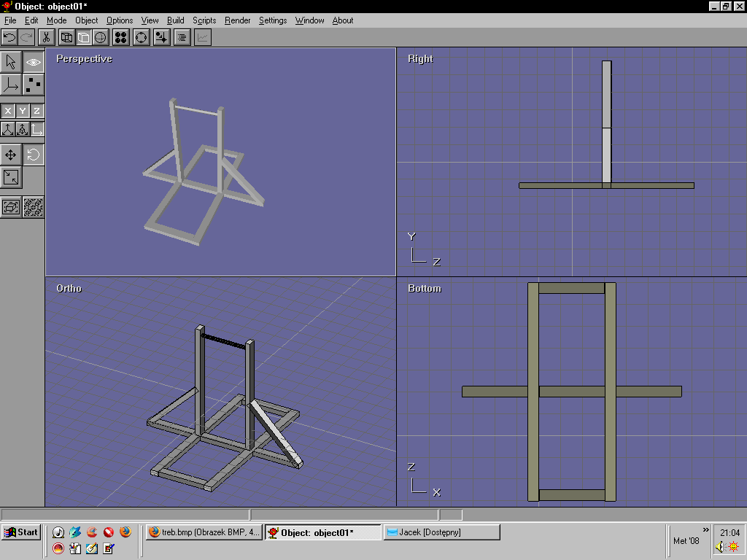Click the Undo arrow in toolbar

pos(9,37)
